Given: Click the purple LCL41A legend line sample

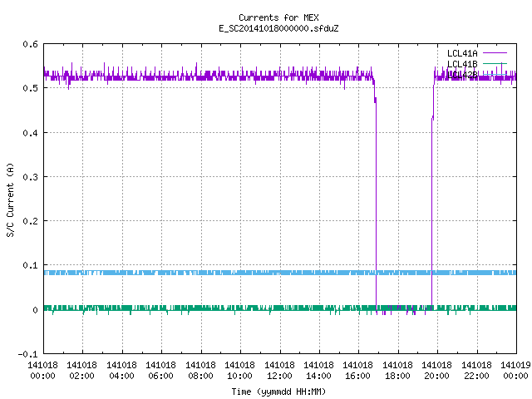Looking at the screenshot, I should click(495, 53).
